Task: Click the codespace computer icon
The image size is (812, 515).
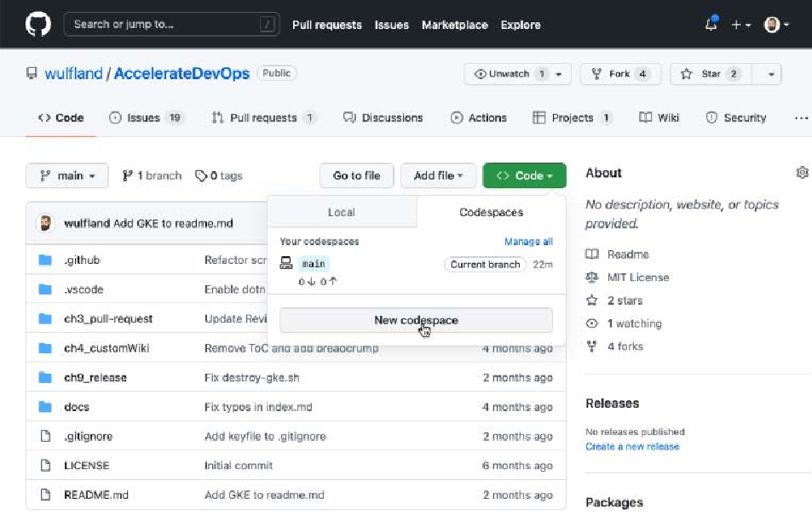Action: coord(285,263)
